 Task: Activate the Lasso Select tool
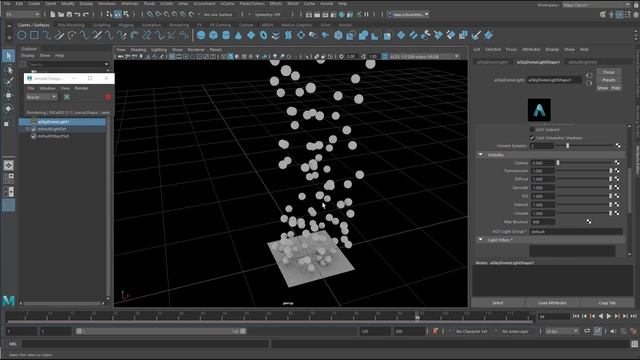(9, 69)
